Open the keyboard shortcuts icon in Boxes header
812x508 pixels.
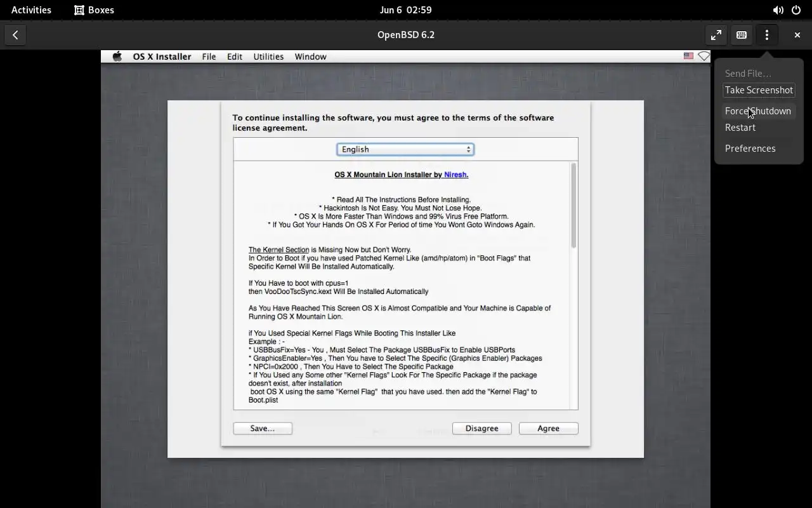tap(742, 35)
